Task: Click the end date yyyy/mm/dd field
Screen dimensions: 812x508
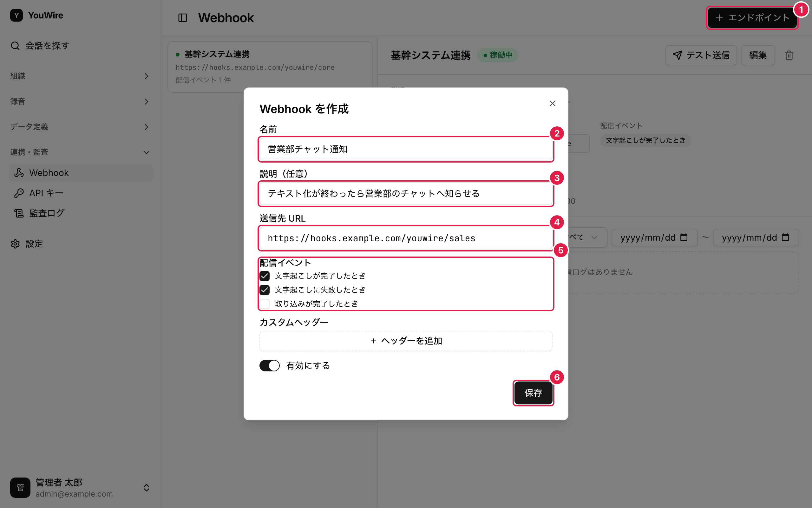Action: pos(756,237)
